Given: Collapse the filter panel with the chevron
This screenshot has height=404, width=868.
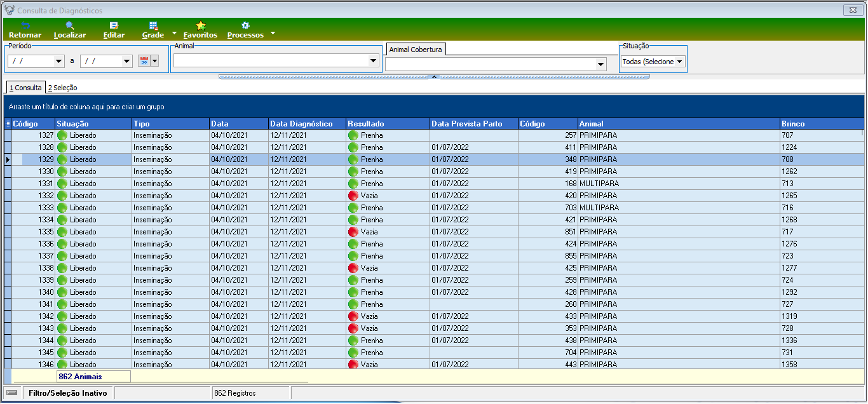Looking at the screenshot, I should point(434,76).
